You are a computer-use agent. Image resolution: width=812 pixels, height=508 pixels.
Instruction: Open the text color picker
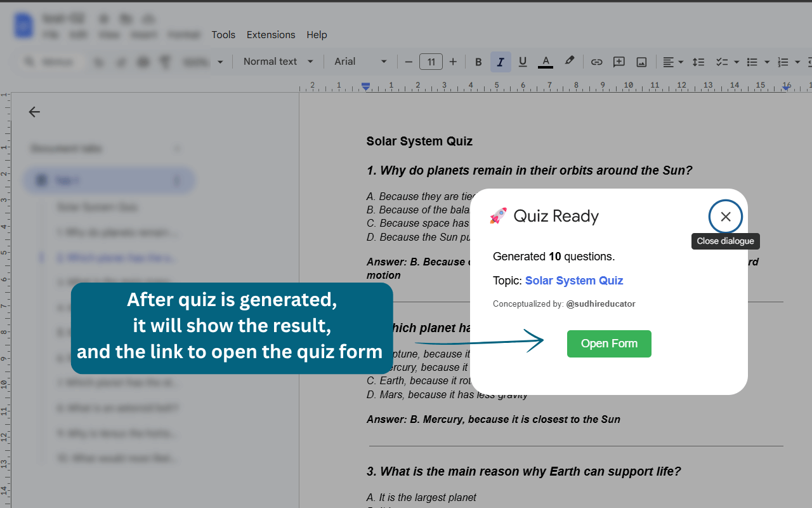point(546,62)
